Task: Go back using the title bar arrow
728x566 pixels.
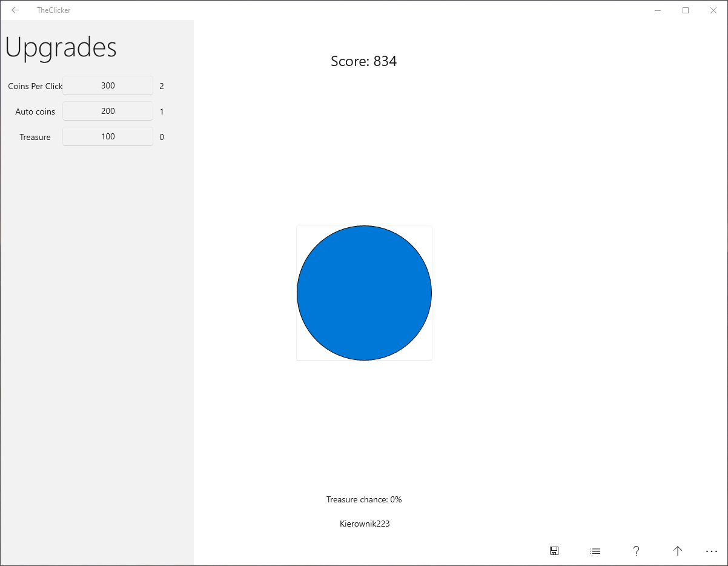Action: (15, 10)
